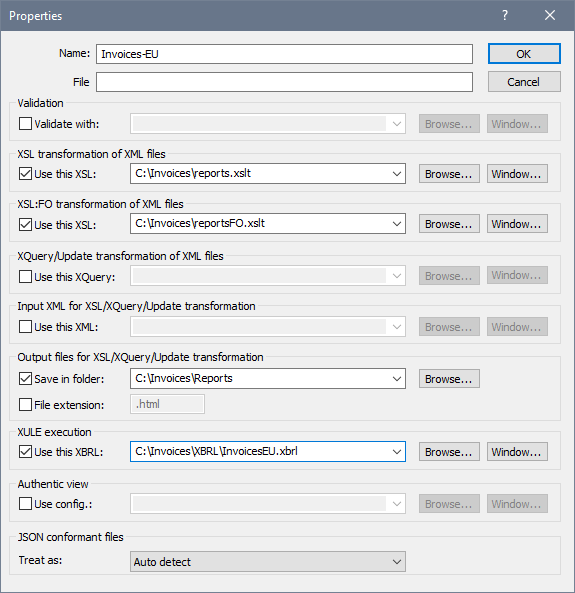This screenshot has width=575, height=593.
Task: Click into the Name field Invoices-EU
Action: [284, 54]
